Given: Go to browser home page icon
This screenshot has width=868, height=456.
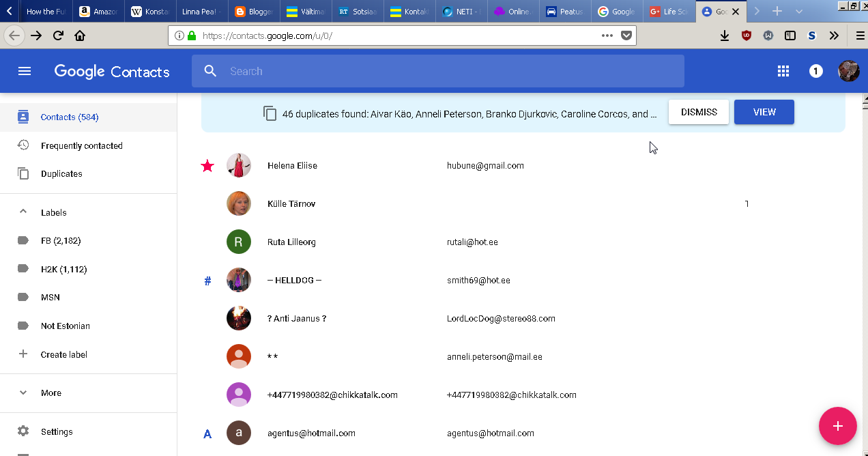Looking at the screenshot, I should click(x=80, y=35).
